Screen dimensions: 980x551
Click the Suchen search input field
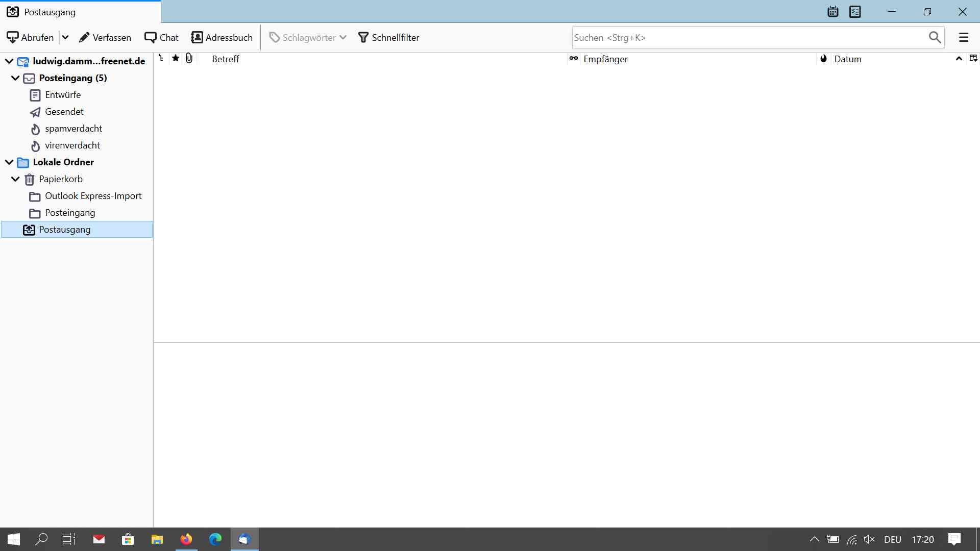tap(748, 37)
